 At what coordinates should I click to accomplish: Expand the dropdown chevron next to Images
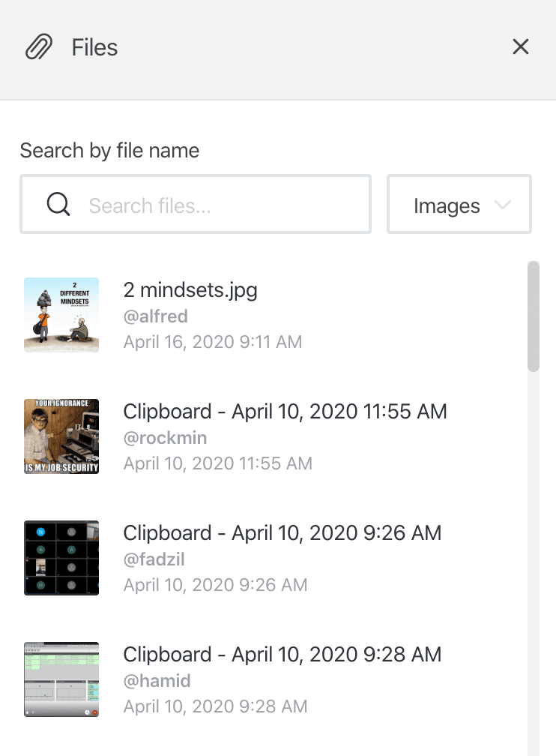pyautogui.click(x=503, y=205)
